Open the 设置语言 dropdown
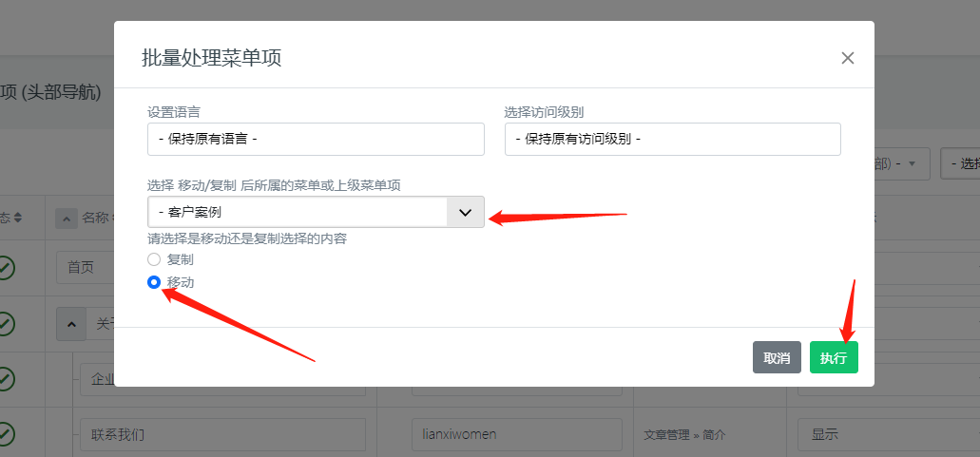The height and width of the screenshot is (457, 980). click(316, 139)
